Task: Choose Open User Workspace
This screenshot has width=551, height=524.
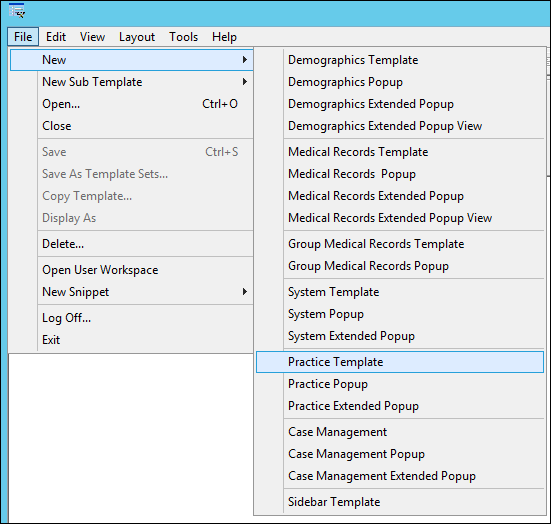Action: (x=131, y=270)
